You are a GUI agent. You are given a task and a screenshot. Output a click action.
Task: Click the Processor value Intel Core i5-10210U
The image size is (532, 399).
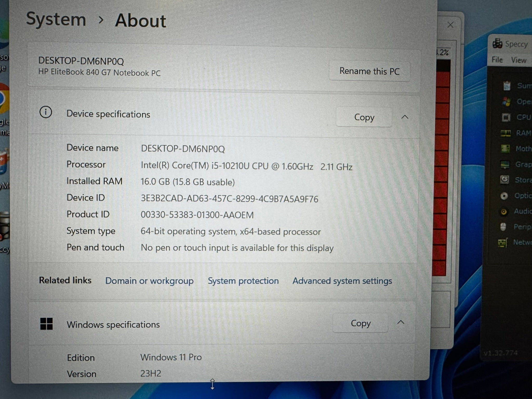[247, 166]
